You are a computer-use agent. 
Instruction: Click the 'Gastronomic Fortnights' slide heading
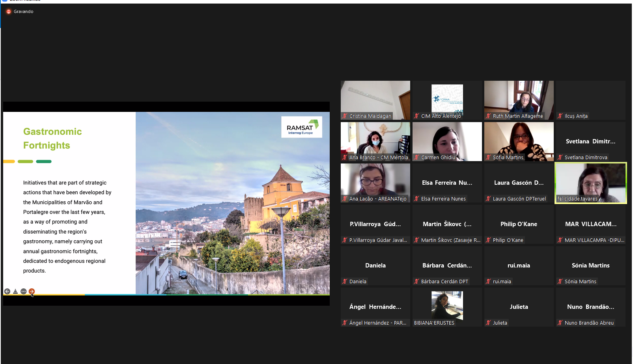point(52,138)
